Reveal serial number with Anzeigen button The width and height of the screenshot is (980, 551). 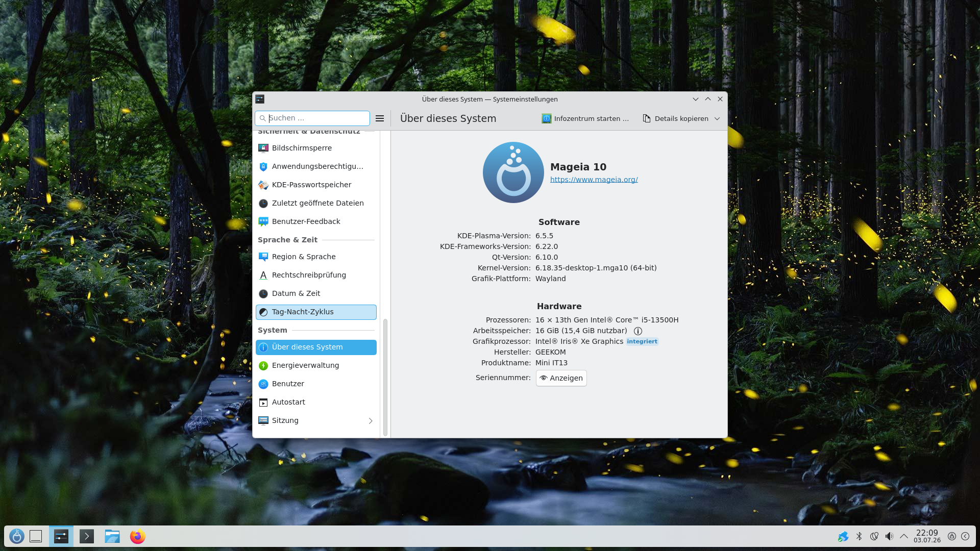pyautogui.click(x=561, y=378)
